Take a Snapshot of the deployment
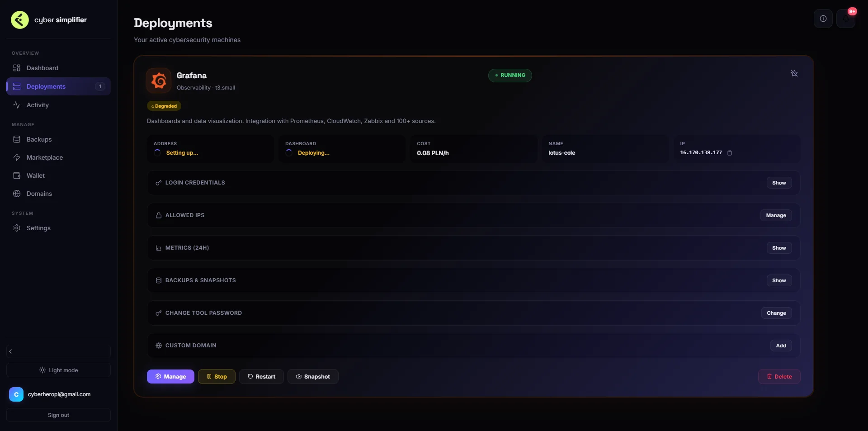The width and height of the screenshot is (868, 431). 313,377
